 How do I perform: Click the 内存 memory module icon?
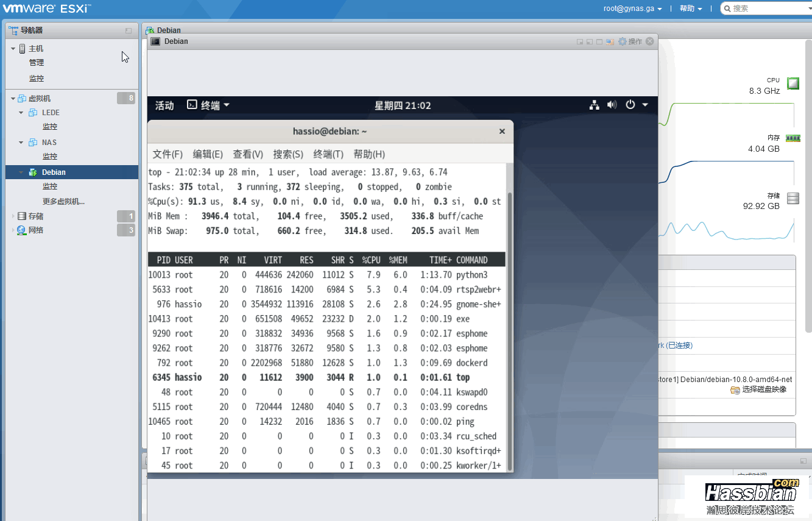point(793,138)
